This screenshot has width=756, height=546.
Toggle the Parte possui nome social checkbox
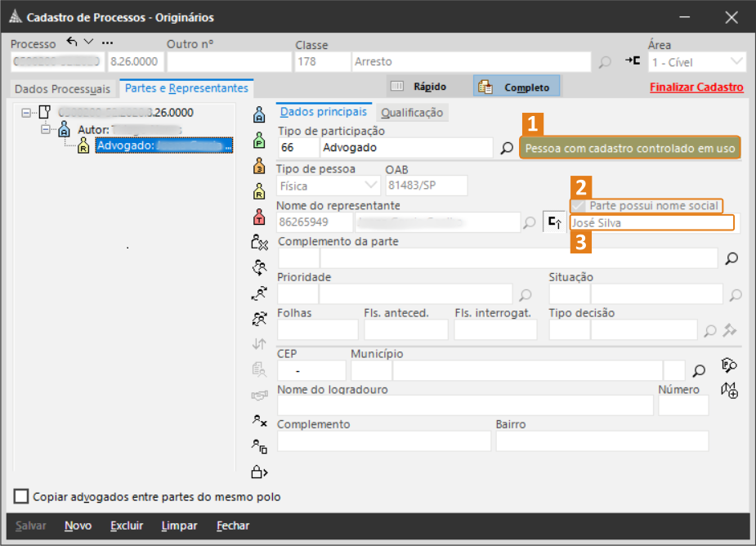click(x=579, y=206)
